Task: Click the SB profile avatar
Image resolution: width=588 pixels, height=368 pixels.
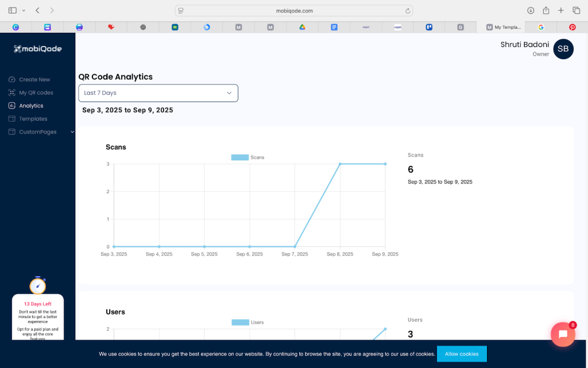Action: tap(563, 49)
